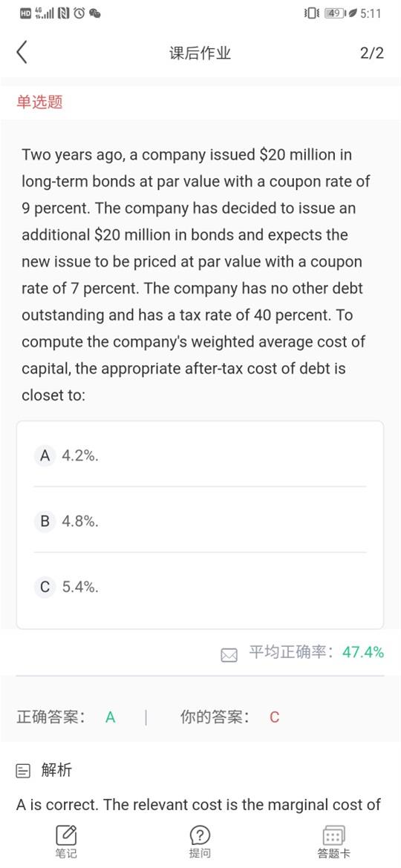Select answer option A 4.2%
401x868 pixels.
coord(200,456)
